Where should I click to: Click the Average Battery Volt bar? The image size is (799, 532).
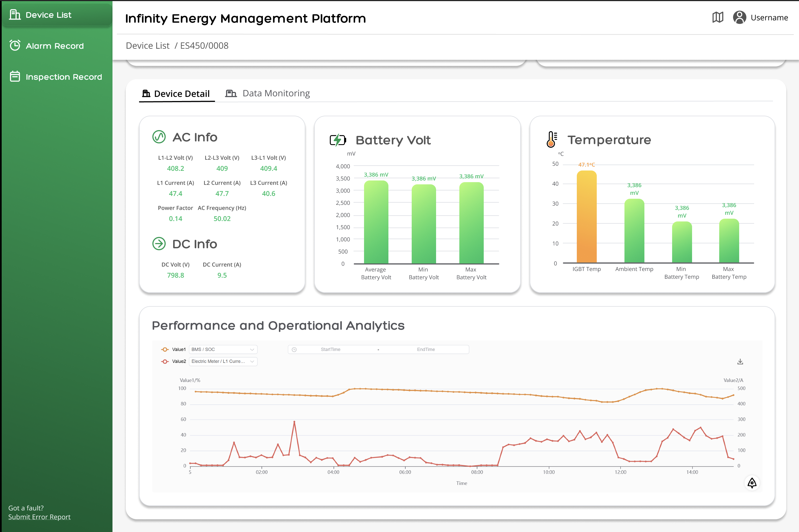[376, 222]
